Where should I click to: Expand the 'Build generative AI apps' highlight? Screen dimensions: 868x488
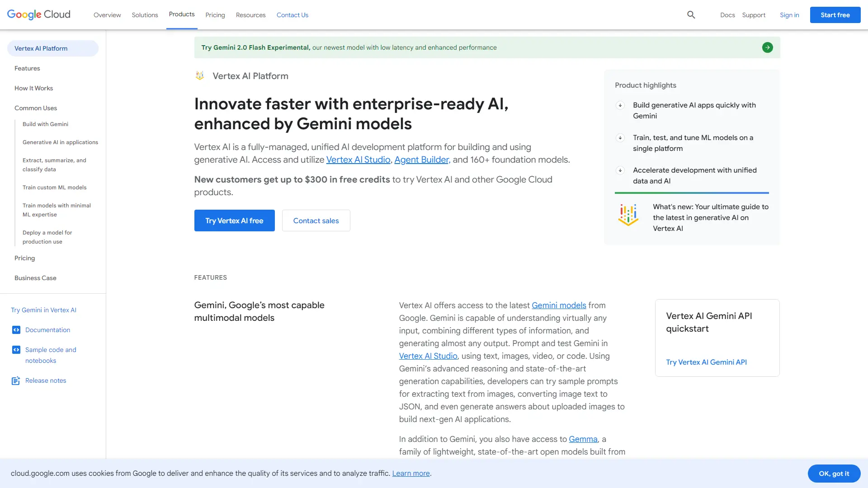pos(620,105)
